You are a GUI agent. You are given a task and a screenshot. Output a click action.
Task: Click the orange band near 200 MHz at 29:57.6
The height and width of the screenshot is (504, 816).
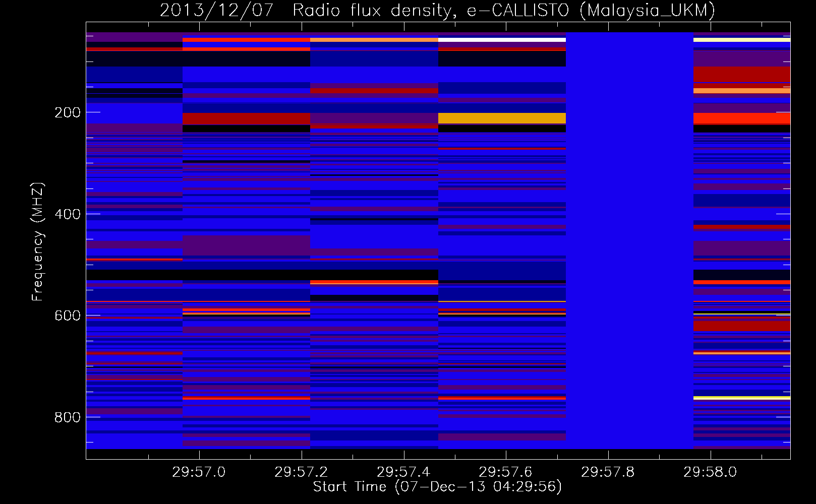tap(502, 118)
